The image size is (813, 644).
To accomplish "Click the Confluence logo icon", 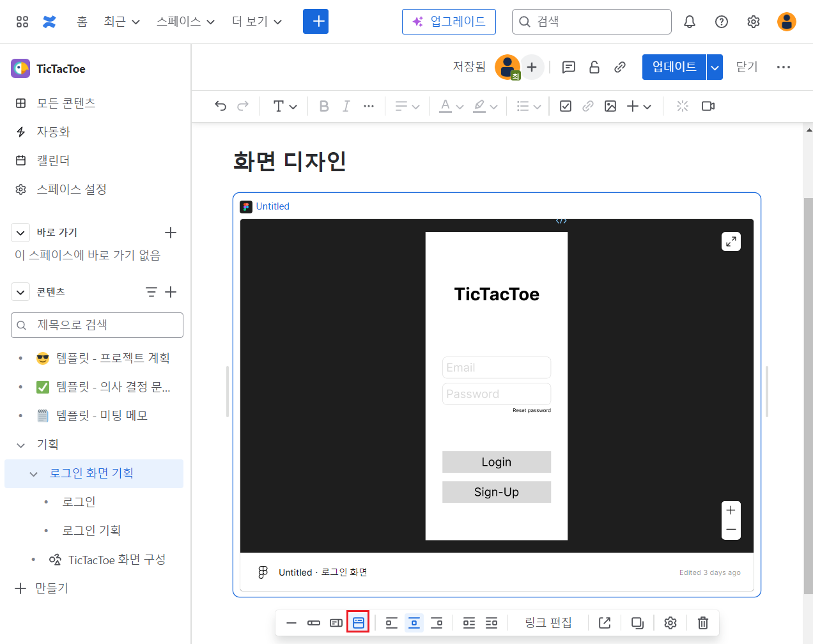I will click(49, 22).
